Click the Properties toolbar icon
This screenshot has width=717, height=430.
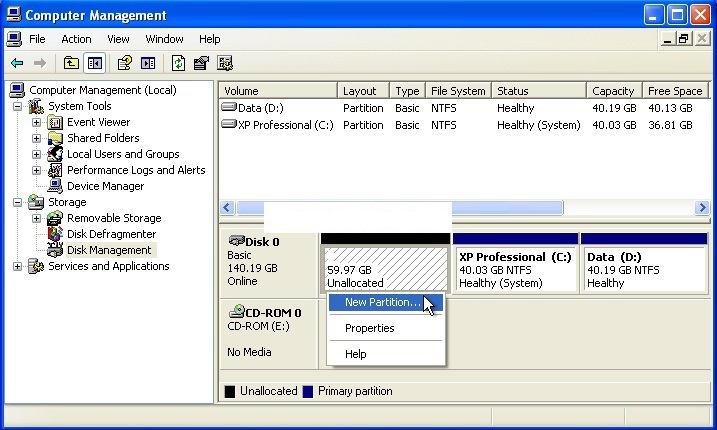pyautogui.click(x=201, y=63)
